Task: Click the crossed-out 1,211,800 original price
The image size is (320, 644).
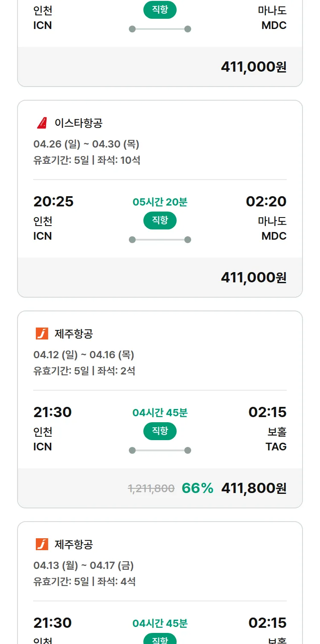Action: click(151, 489)
